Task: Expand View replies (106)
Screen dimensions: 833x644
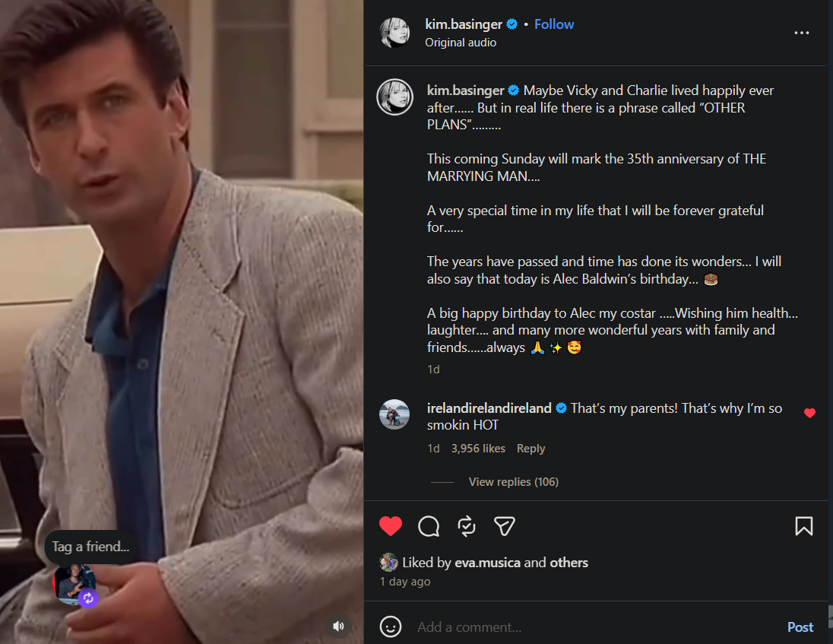Action: pyautogui.click(x=513, y=482)
